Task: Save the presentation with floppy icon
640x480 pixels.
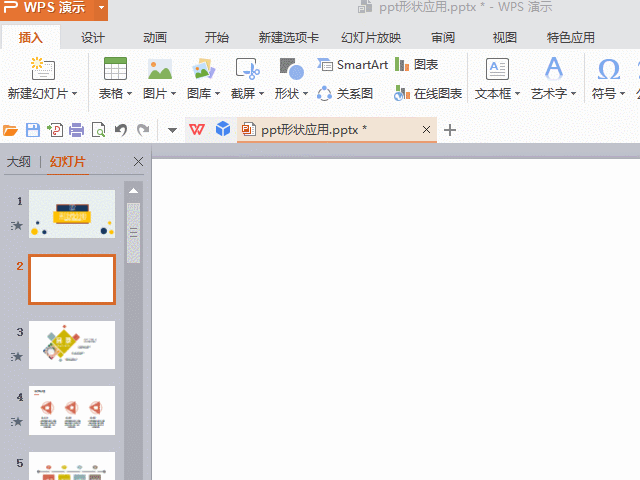Action: [33, 130]
